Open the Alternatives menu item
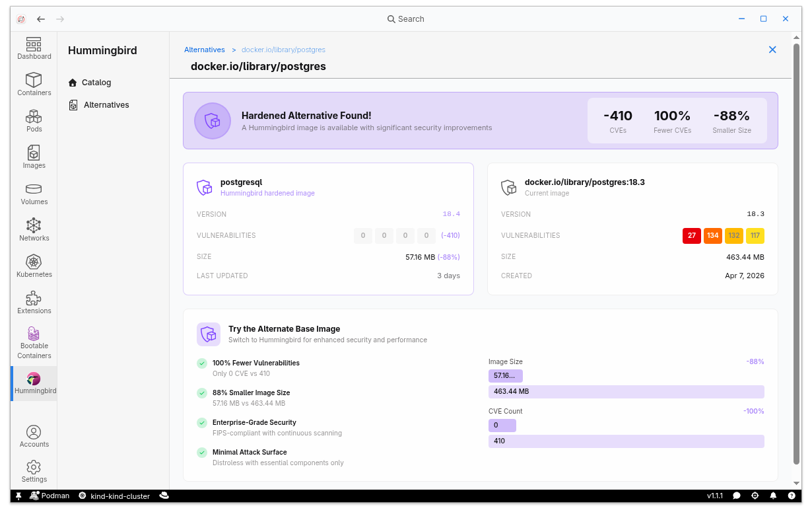 click(x=99, y=105)
